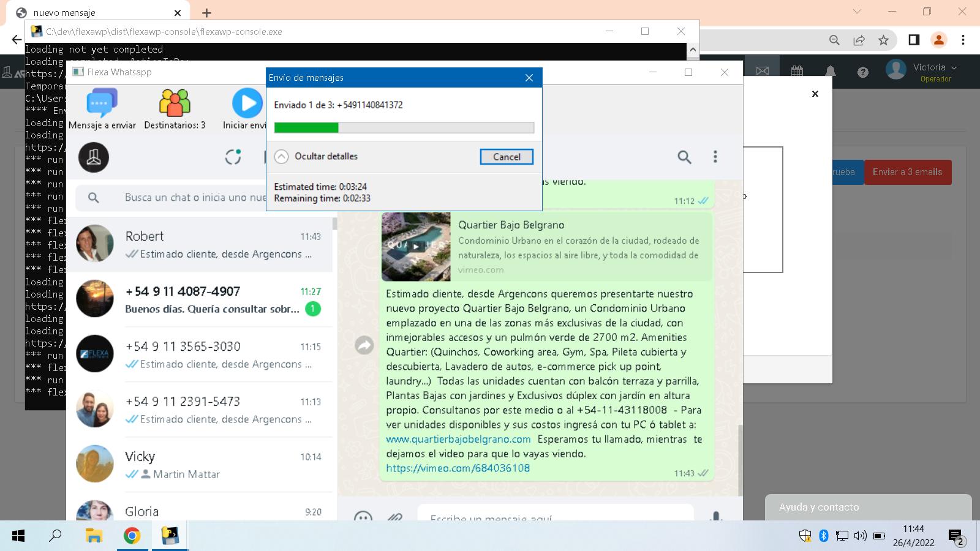This screenshot has height=551, width=980.
Task: Click the browser back arrow
Action: click(x=17, y=40)
